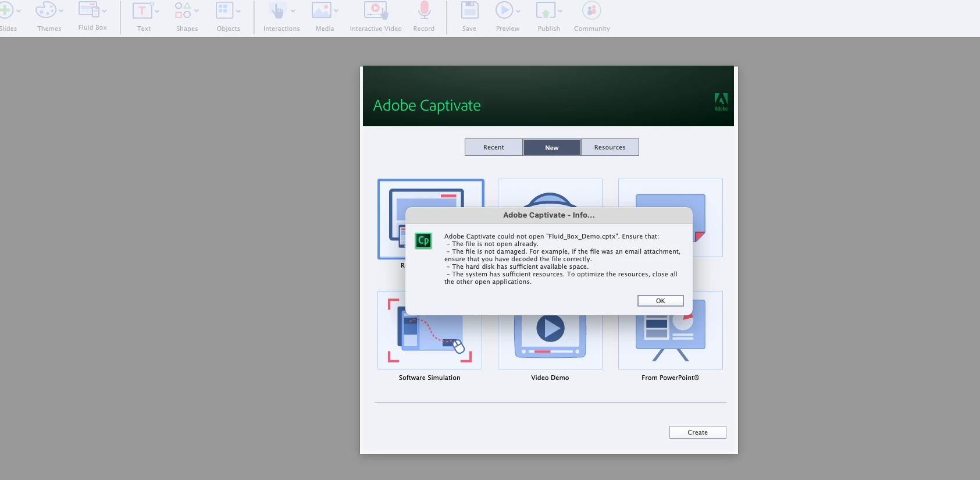
Task: Click the 'Adobe Captivate - Info...' dialog title
Action: pyautogui.click(x=549, y=215)
